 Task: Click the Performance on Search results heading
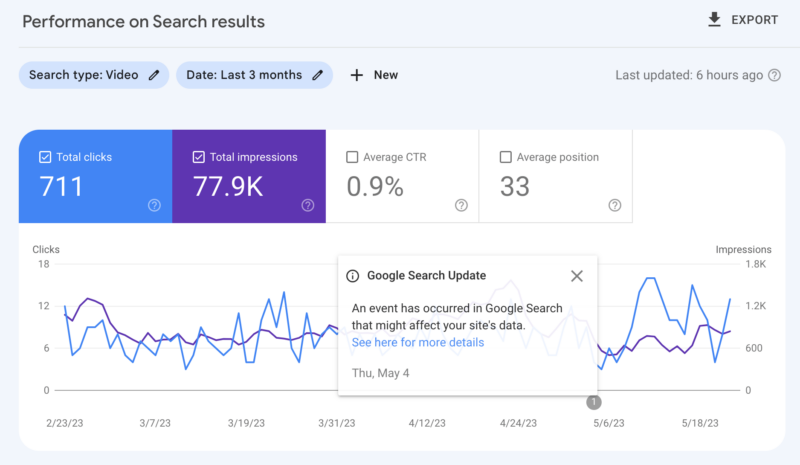tap(143, 21)
